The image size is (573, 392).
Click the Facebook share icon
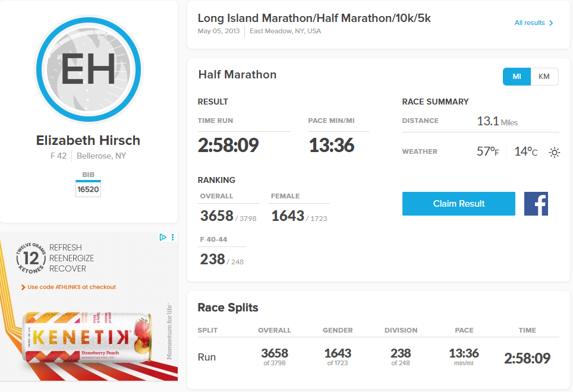point(536,204)
